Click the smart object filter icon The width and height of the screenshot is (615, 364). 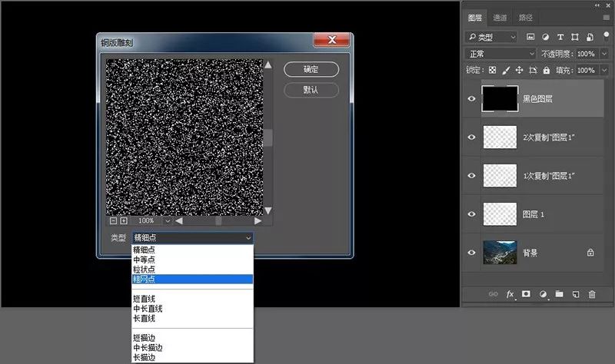590,37
